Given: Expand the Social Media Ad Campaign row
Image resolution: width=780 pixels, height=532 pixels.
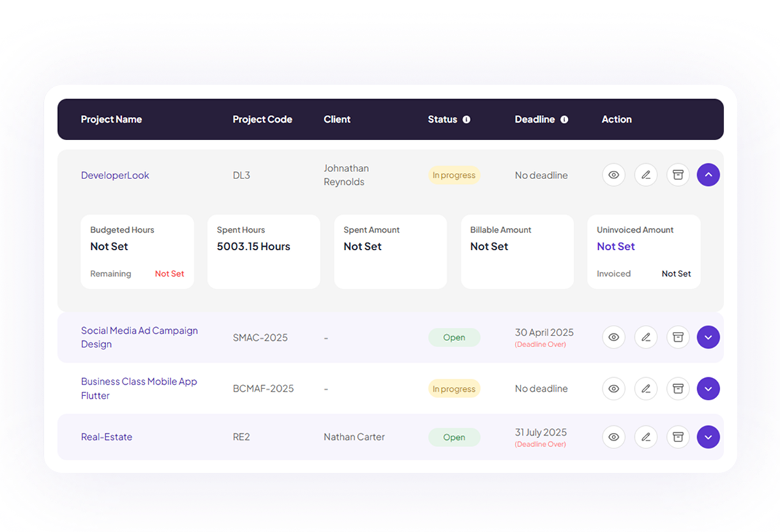Looking at the screenshot, I should [708, 337].
